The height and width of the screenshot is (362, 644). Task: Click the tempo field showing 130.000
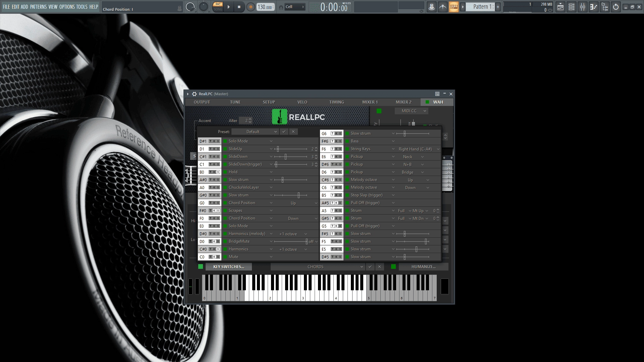(x=266, y=7)
